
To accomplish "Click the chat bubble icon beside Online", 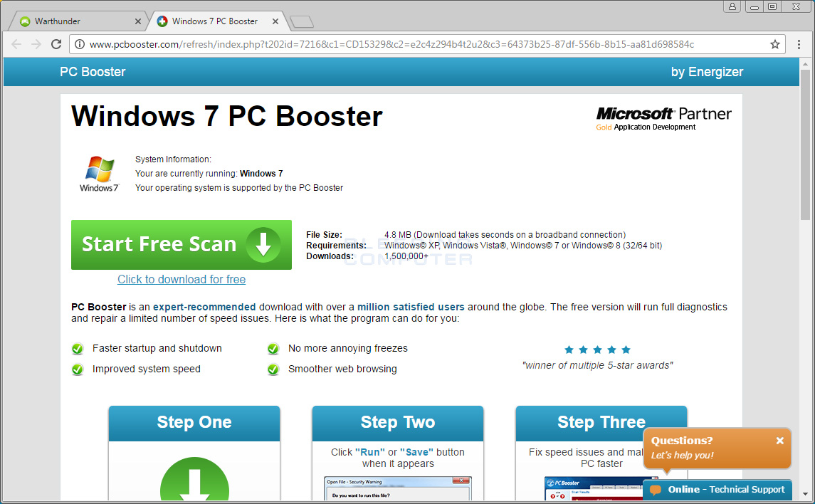I will (656, 490).
